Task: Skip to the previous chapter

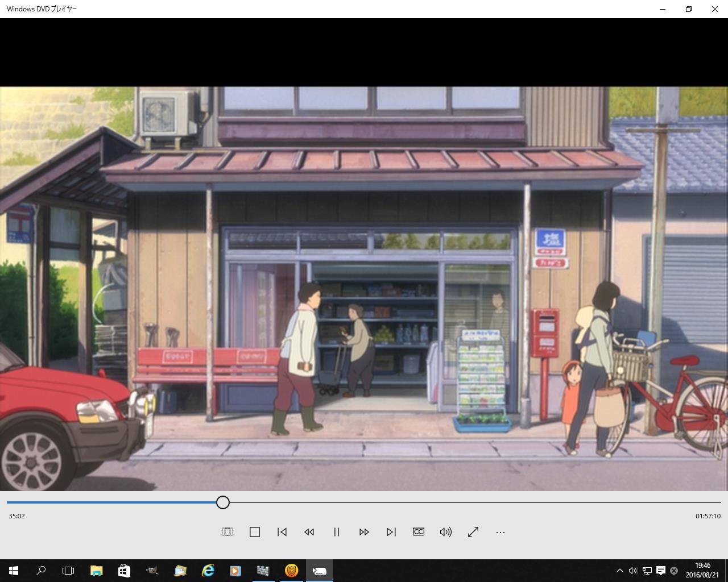Action: 282,532
